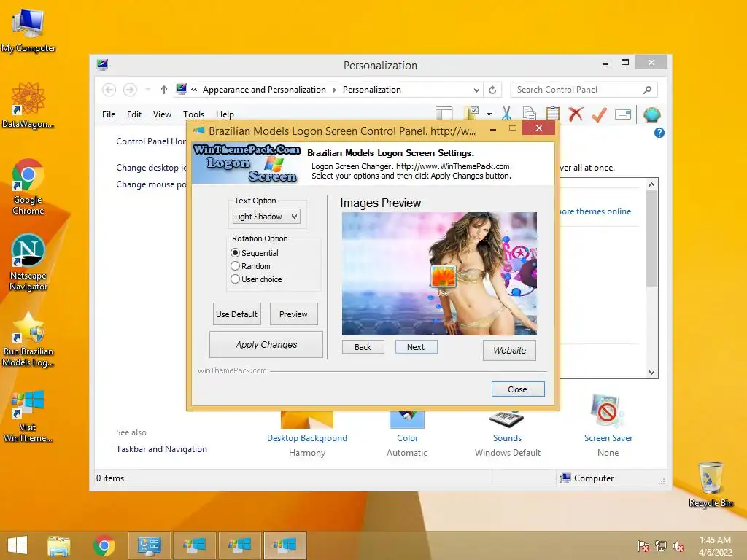Click the Paste clipboard icon in toolbar
Viewport: 747px width, 560px height.
coord(553,114)
